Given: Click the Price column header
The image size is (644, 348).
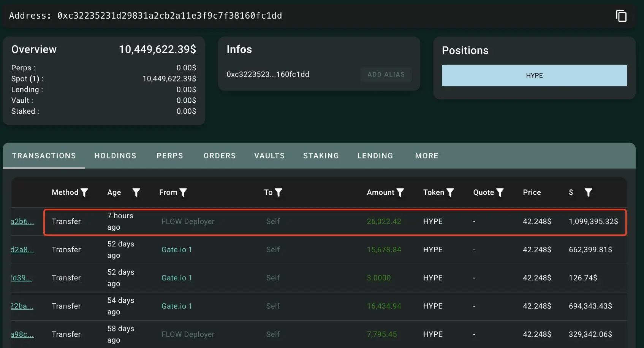Looking at the screenshot, I should (532, 192).
